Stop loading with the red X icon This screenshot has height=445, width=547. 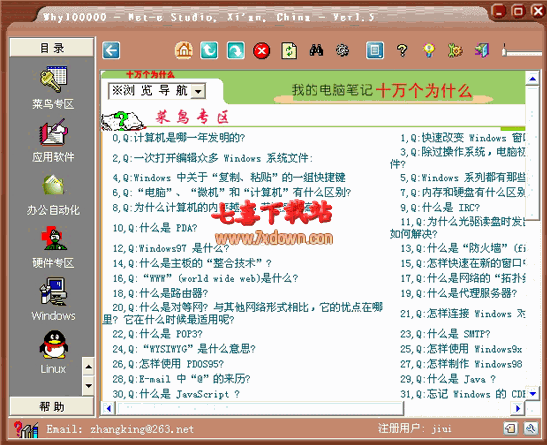tap(262, 51)
